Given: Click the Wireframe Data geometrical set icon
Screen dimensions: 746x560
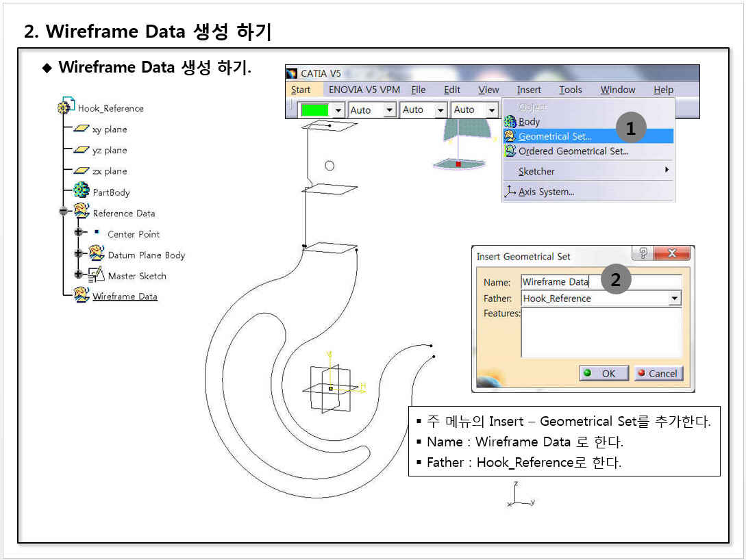Looking at the screenshot, I should pos(82,296).
